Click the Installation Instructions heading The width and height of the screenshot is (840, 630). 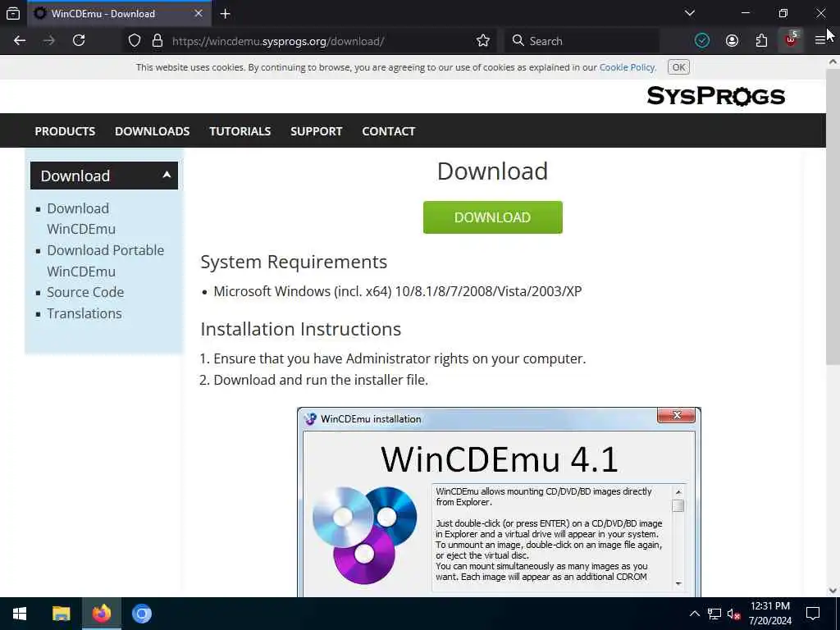(300, 329)
